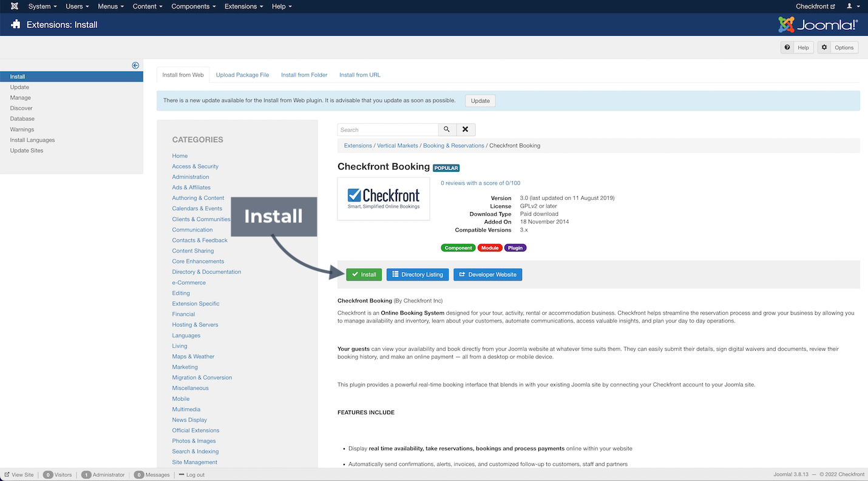The image size is (868, 481).
Task: Open the Administration category
Action: coord(191,177)
